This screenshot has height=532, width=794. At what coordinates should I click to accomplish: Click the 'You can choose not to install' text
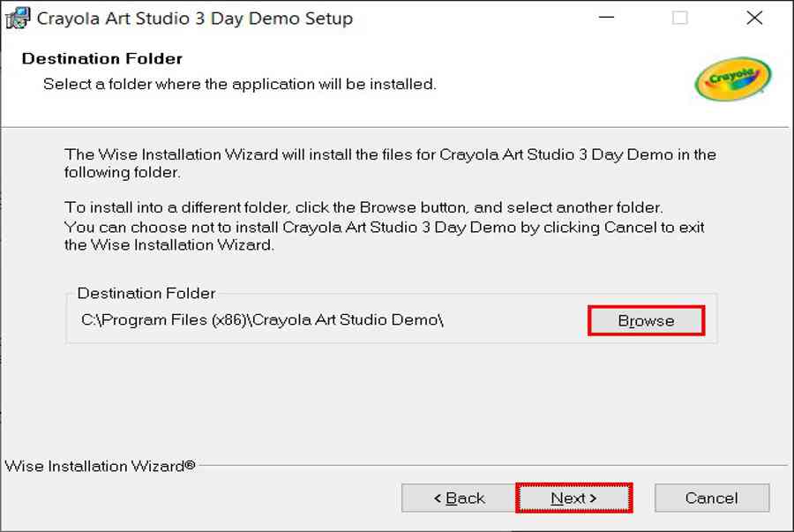[x=385, y=236]
